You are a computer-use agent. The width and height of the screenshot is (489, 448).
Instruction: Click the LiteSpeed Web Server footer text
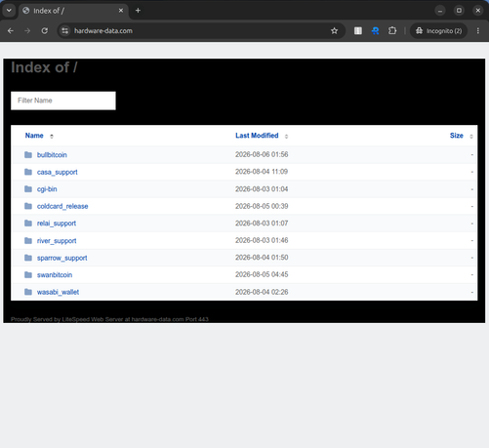pyautogui.click(x=109, y=319)
